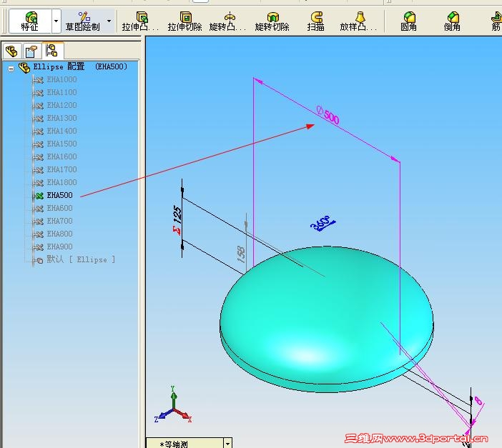The width and height of the screenshot is (502, 448).
Task: Select the 旋转凸 revolve boss tool
Action: point(228,21)
